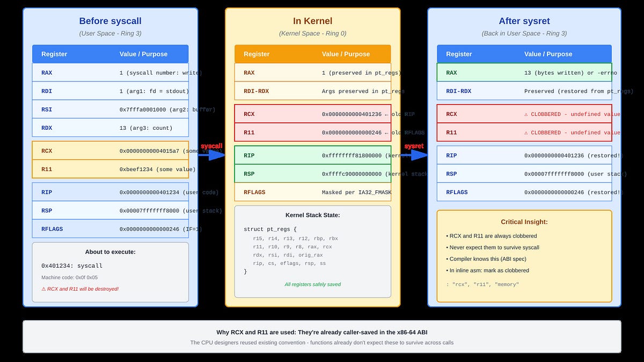The width and height of the screenshot is (644, 362).
Task: Click the "Before syscall" panel title
Action: [110, 21]
